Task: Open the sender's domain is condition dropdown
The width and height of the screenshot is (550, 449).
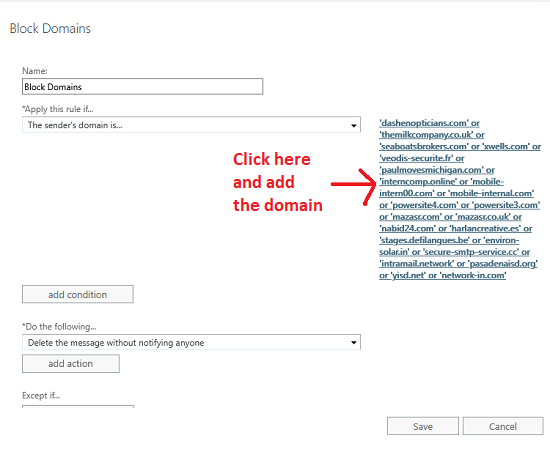Action: point(191,125)
